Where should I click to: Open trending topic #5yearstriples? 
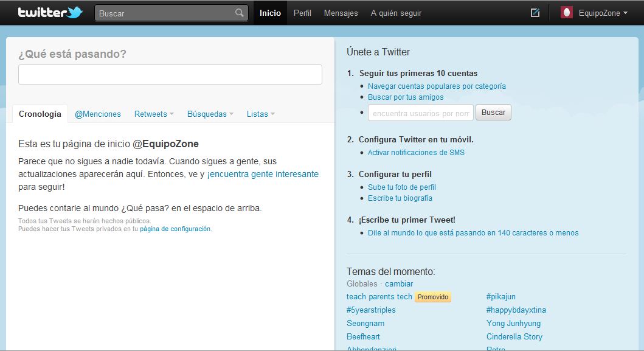371,310
